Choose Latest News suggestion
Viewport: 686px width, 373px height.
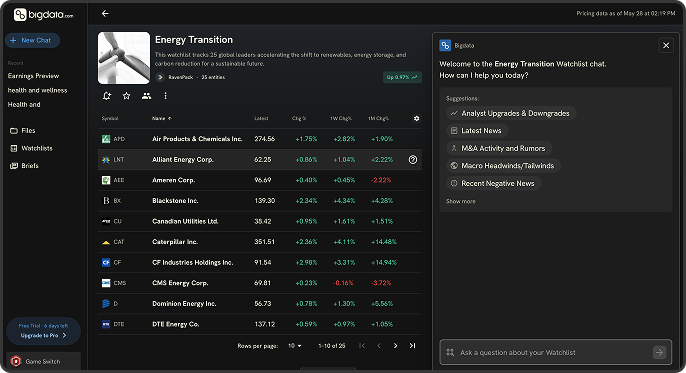point(477,131)
